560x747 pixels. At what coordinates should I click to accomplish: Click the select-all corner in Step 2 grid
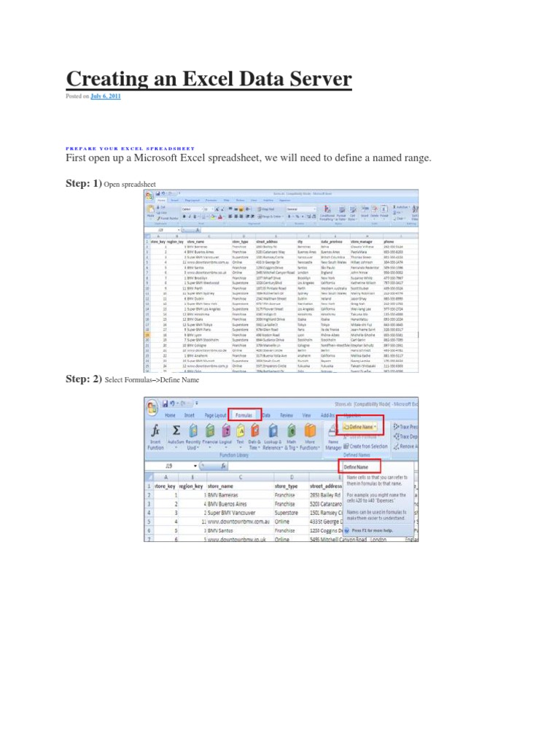click(149, 477)
